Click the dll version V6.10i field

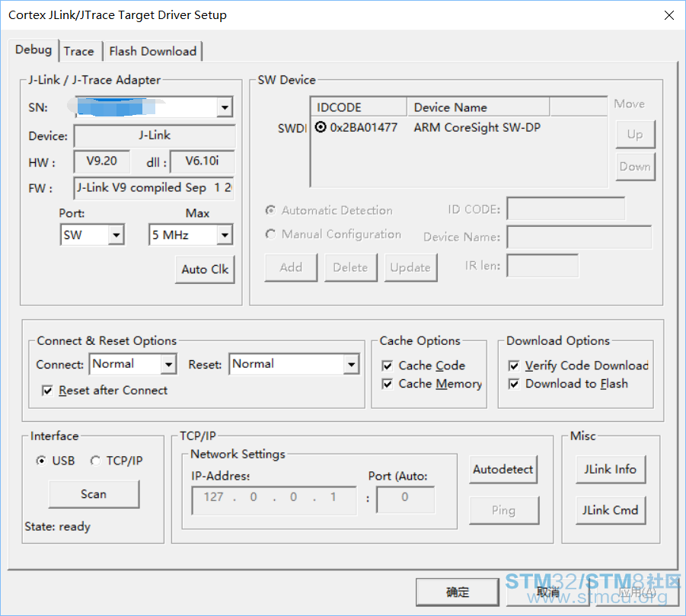202,161
